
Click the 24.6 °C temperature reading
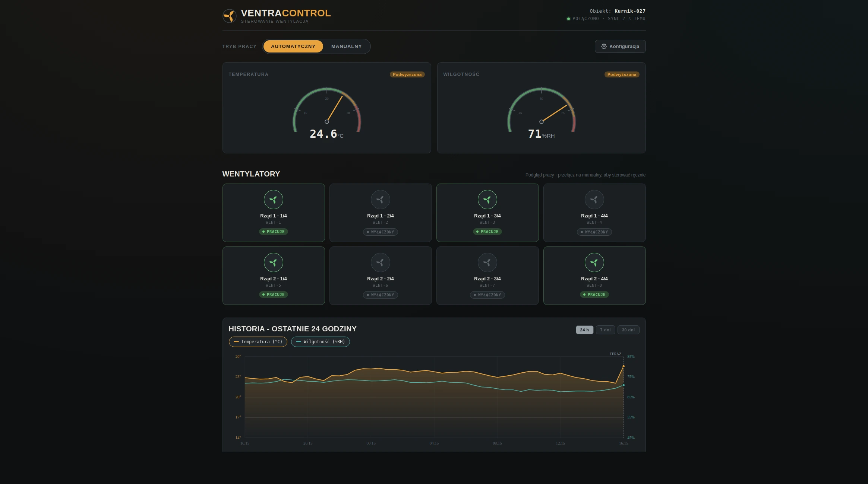(x=326, y=134)
